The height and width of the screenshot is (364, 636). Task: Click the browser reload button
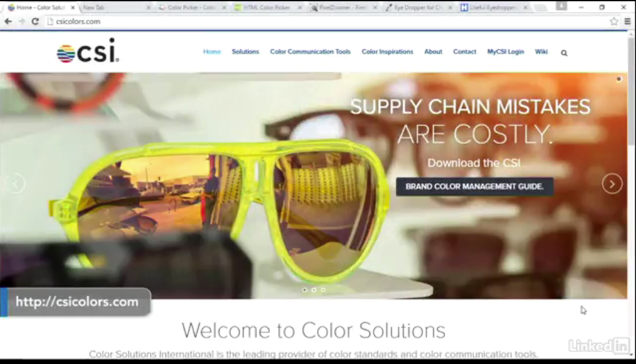click(35, 21)
